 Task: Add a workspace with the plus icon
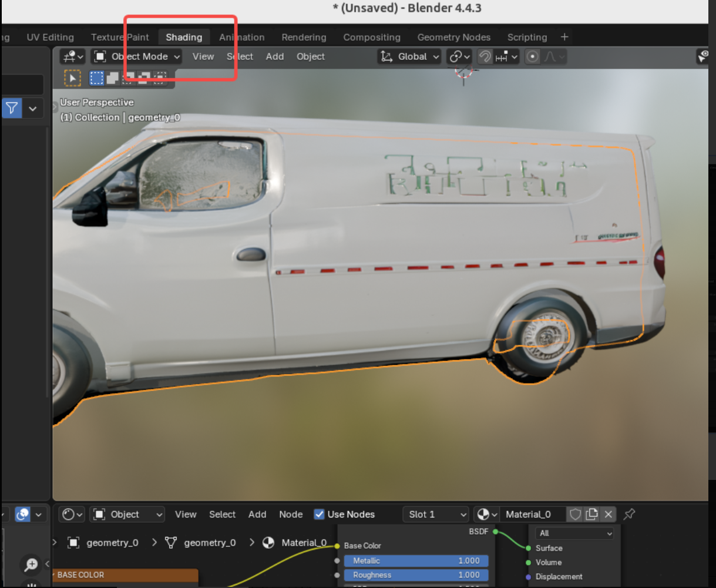click(564, 37)
